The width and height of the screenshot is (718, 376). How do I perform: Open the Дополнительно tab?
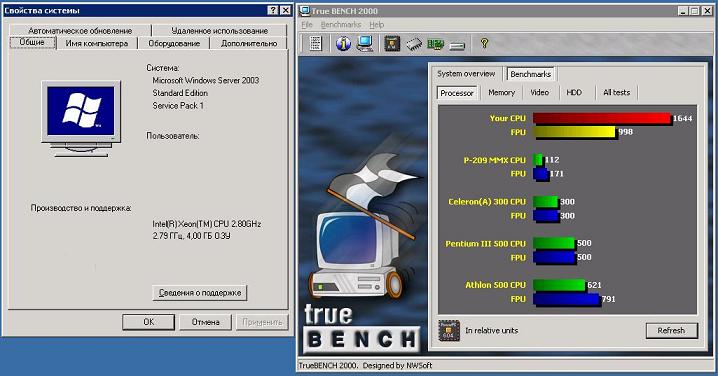point(249,44)
